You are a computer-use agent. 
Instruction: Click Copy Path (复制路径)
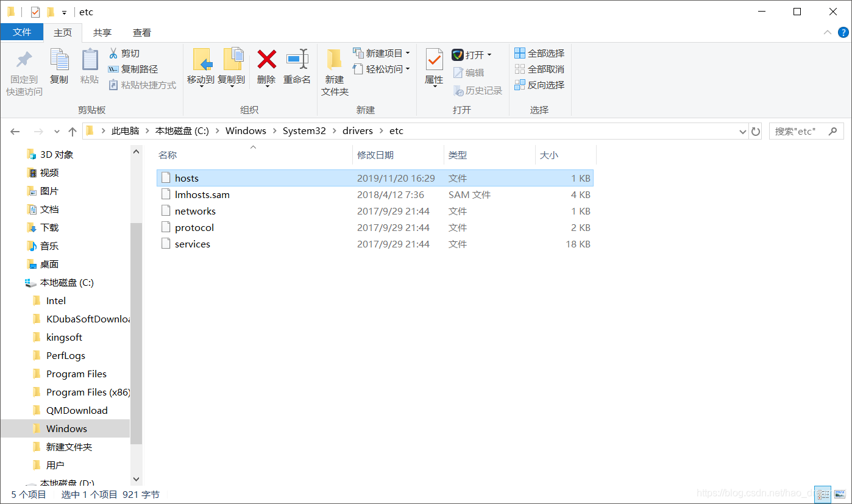point(133,69)
